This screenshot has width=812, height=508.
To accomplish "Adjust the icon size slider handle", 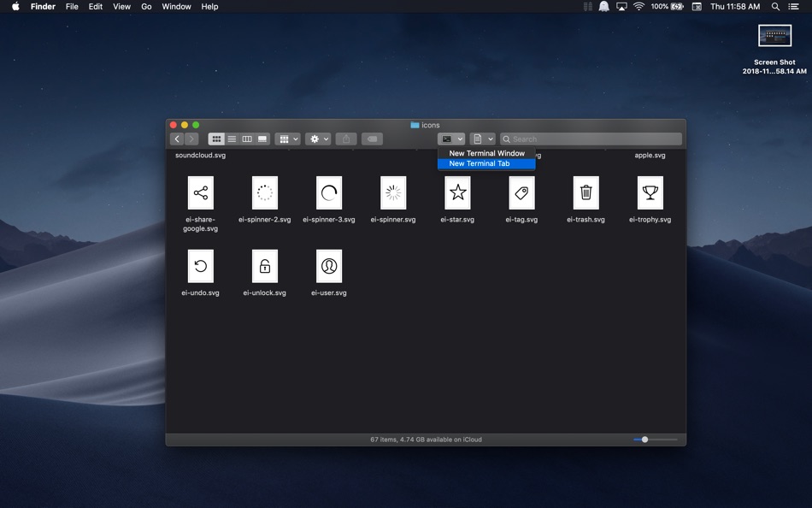I will [x=644, y=440].
